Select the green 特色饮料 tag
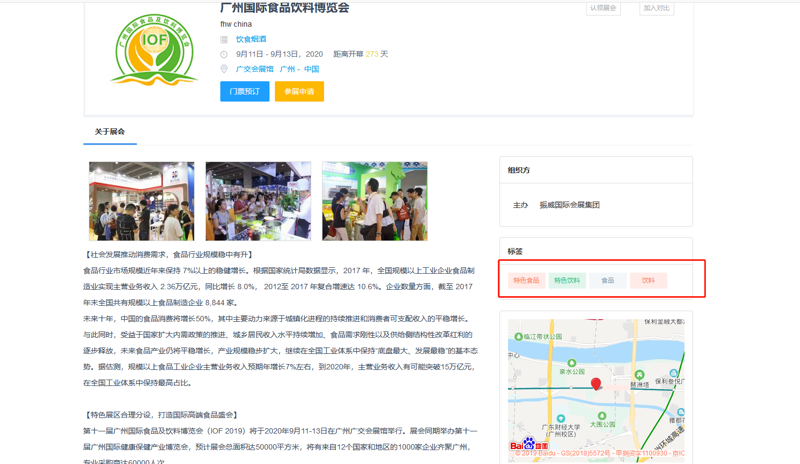Viewport: 800px width, 464px height. coord(567,280)
